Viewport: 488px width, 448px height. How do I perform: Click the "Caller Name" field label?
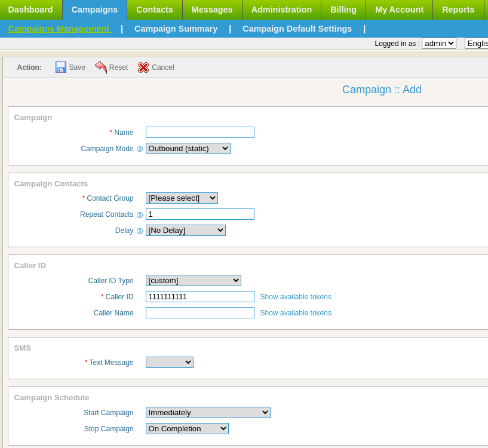pos(113,313)
